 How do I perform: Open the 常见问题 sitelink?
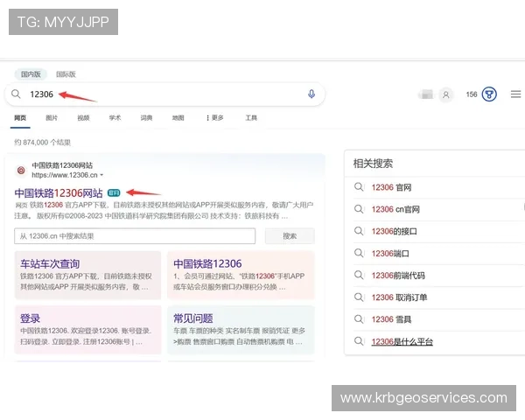(x=193, y=318)
